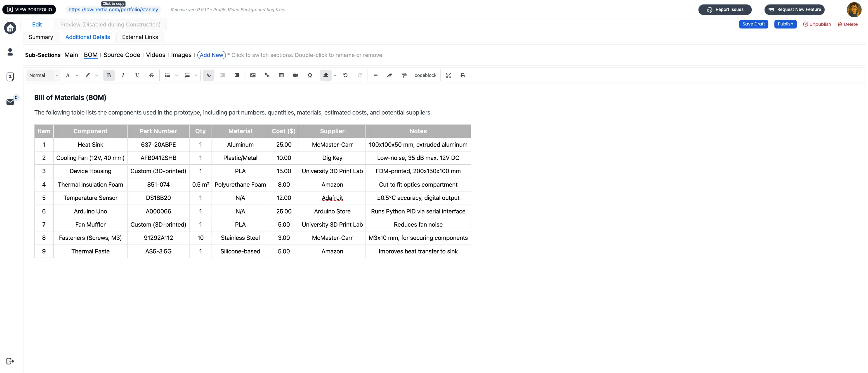This screenshot has height=373, width=868.
Task: Insert a hyperlink in the BOM section
Action: pyautogui.click(x=267, y=75)
